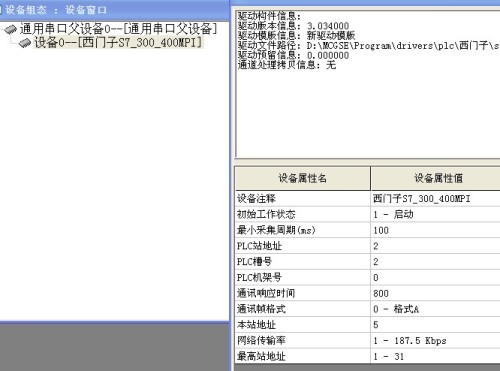This screenshot has height=371, width=500.
Task: Select 通用串口父设备0 tree node
Action: click(118, 29)
